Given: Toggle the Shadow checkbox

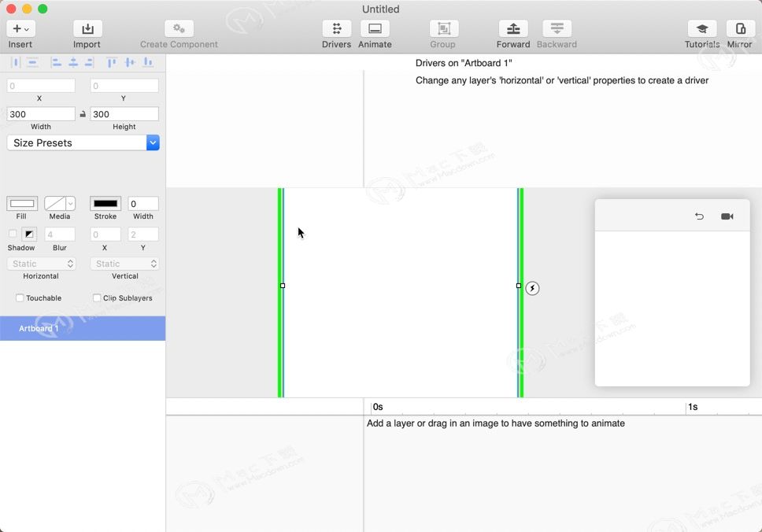Looking at the screenshot, I should pos(13,235).
